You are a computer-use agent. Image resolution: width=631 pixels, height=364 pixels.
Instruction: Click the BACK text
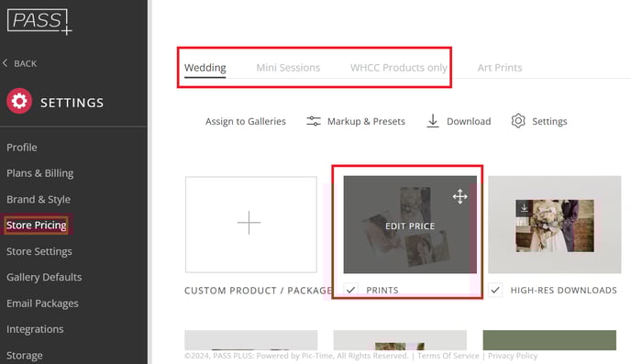click(x=26, y=63)
